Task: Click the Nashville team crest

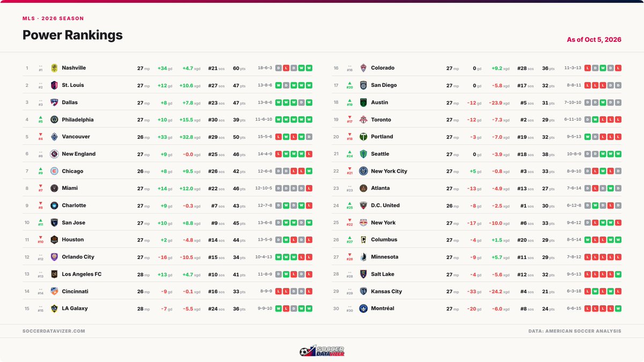Action: coord(54,68)
